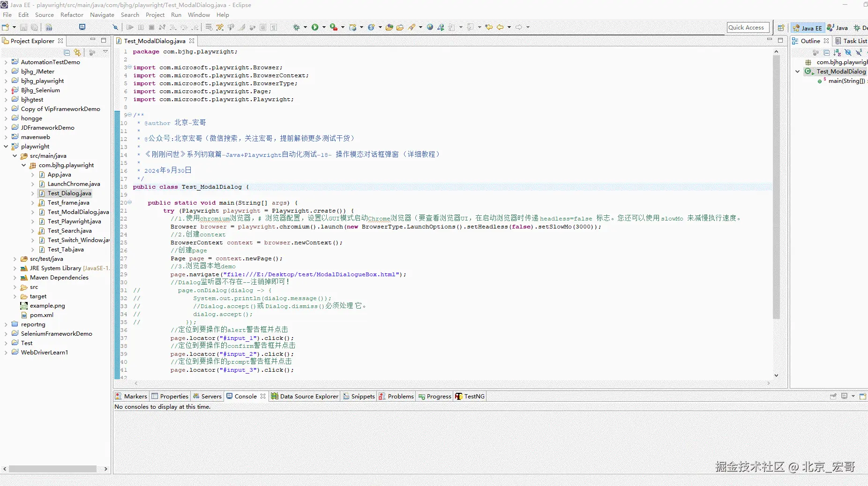Open the Window menu
Viewport: 868px width, 486px height.
199,15
